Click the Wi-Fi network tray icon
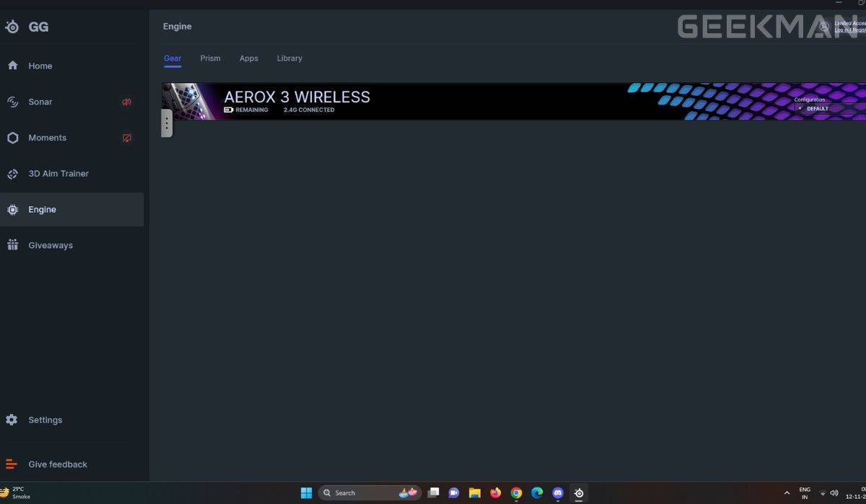The width and height of the screenshot is (866, 504). (x=823, y=493)
